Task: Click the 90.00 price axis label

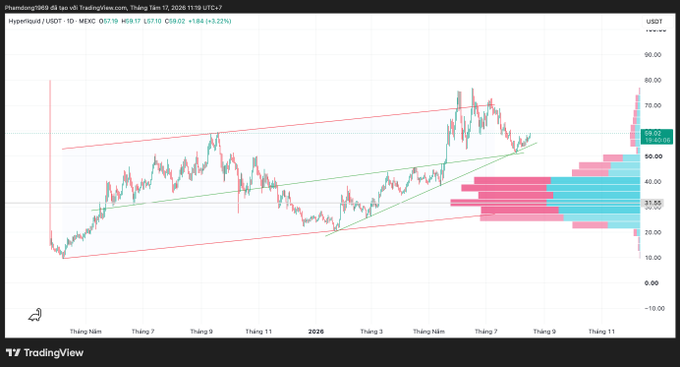Action: pyautogui.click(x=653, y=55)
